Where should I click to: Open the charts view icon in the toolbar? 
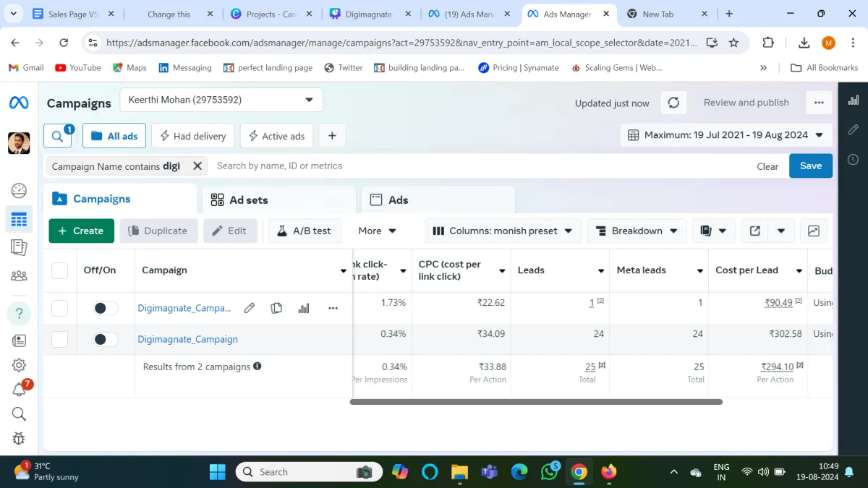coord(814,231)
